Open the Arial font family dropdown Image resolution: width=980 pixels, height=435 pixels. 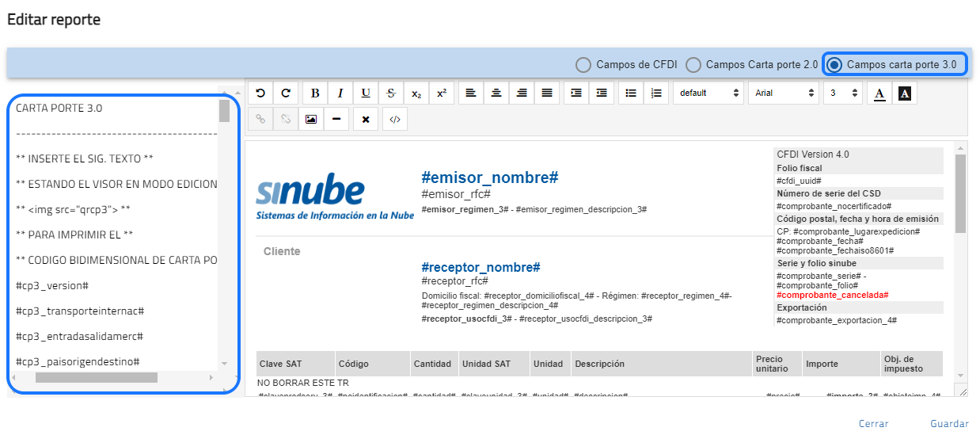pos(783,93)
